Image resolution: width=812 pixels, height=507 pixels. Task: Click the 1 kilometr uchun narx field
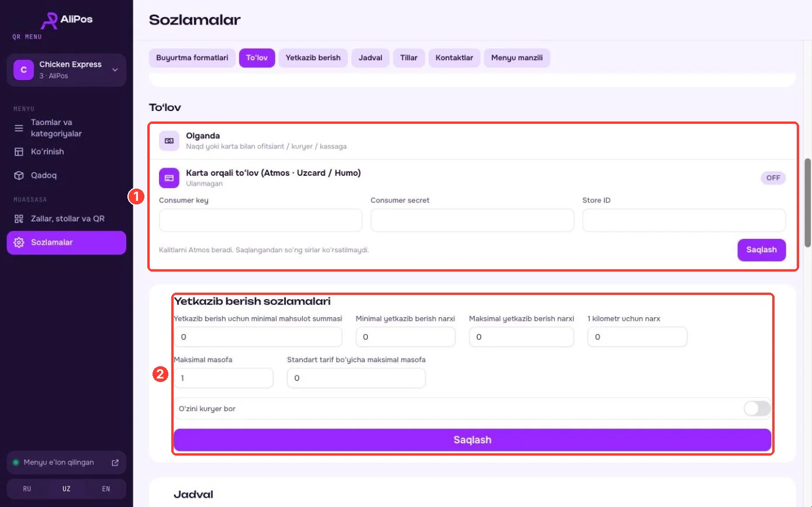coord(637,337)
